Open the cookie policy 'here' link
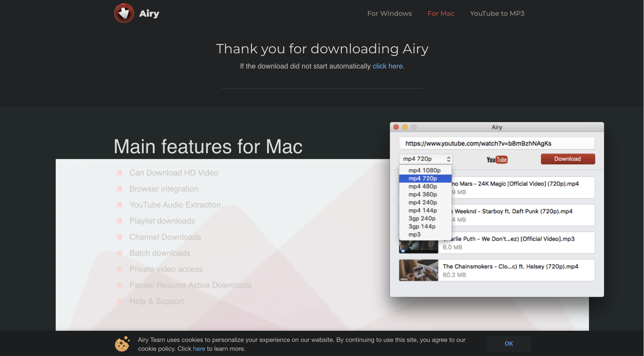Image resolution: width=644 pixels, height=356 pixels. [199, 349]
